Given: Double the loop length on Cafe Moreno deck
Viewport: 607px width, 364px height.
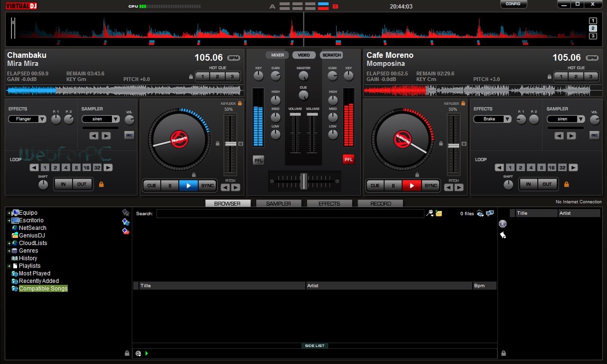Looking at the screenshot, I should [x=573, y=168].
